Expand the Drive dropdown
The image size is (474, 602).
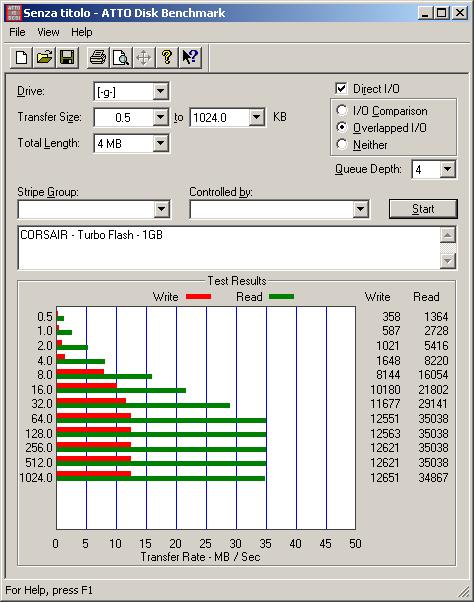[160, 91]
